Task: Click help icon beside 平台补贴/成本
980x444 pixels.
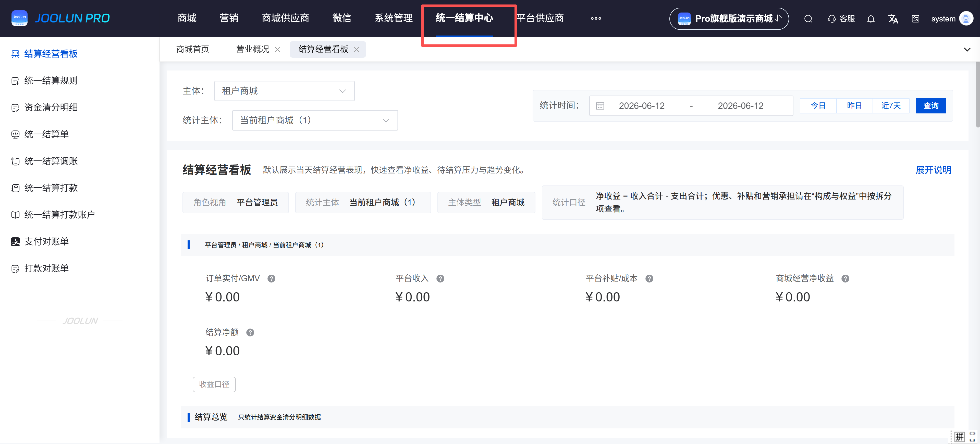Action: click(x=650, y=279)
